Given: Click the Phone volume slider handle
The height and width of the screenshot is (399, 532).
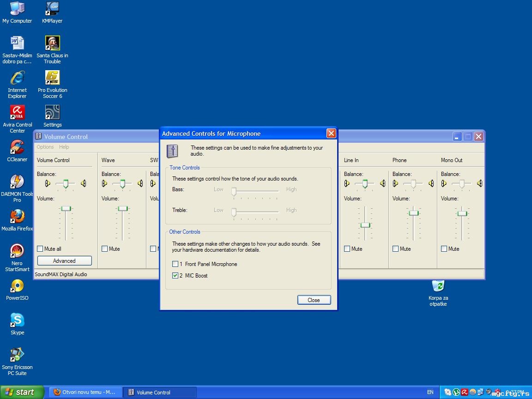Looking at the screenshot, I should (413, 213).
